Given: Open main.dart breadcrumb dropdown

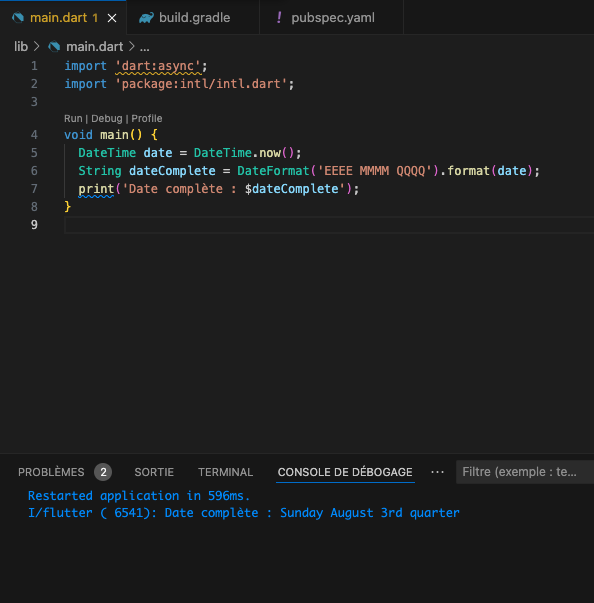Looking at the screenshot, I should click(x=95, y=47).
